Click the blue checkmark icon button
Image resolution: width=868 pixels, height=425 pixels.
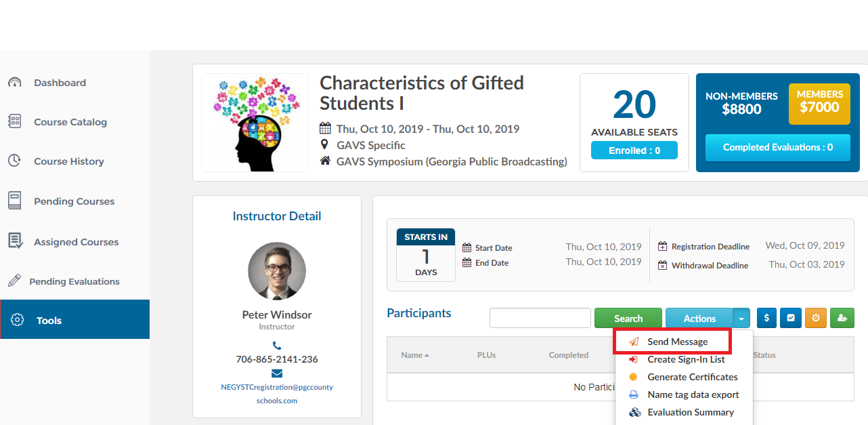pos(791,318)
